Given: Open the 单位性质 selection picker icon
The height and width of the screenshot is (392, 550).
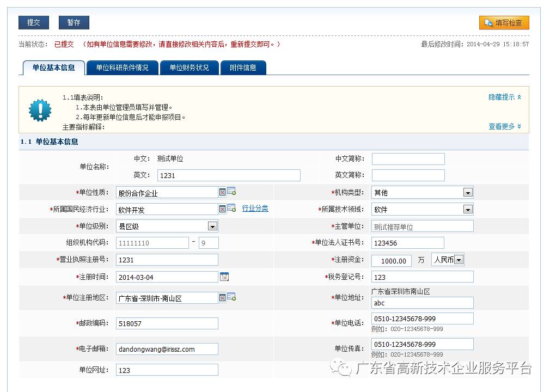Looking at the screenshot, I should (231, 191).
